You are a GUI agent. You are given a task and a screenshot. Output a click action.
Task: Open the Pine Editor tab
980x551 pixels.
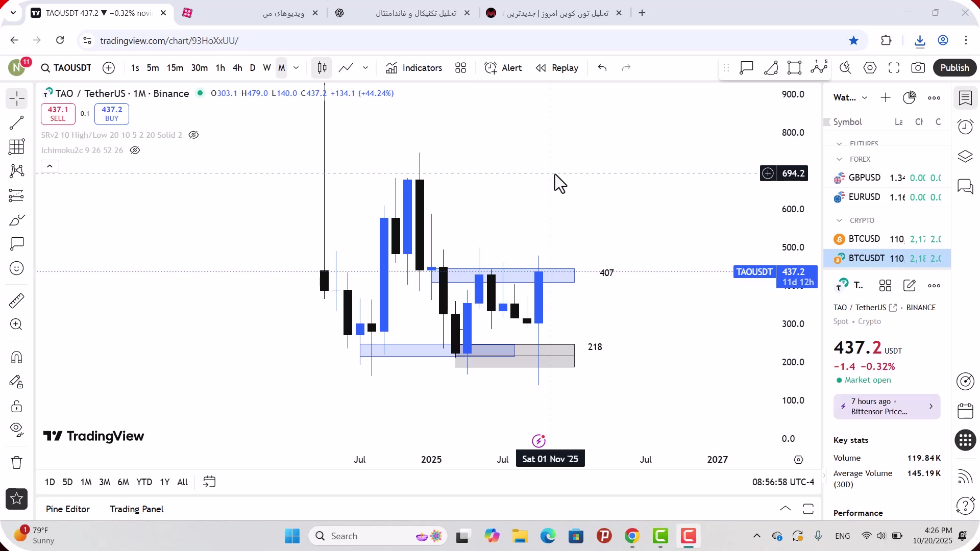(68, 509)
